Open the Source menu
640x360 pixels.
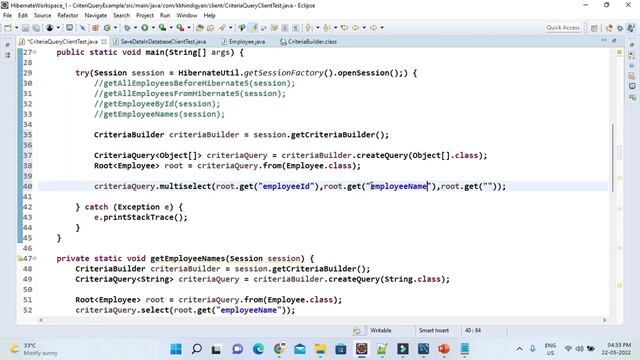pos(42,16)
